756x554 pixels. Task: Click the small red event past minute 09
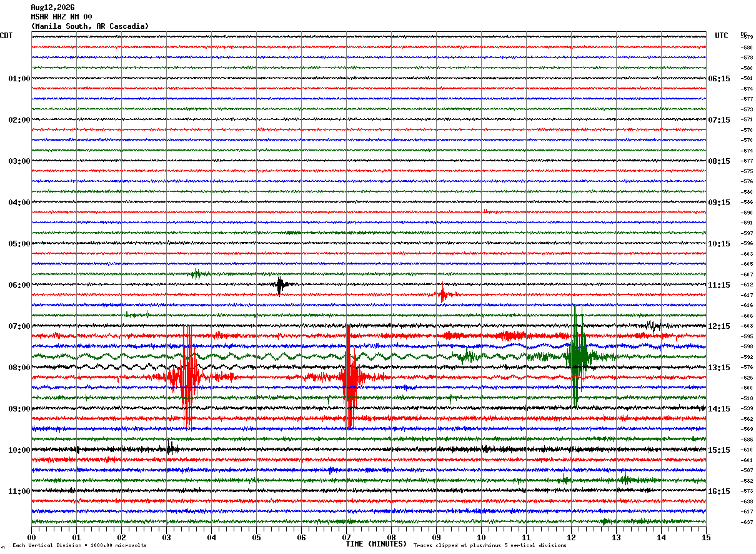coord(443,294)
